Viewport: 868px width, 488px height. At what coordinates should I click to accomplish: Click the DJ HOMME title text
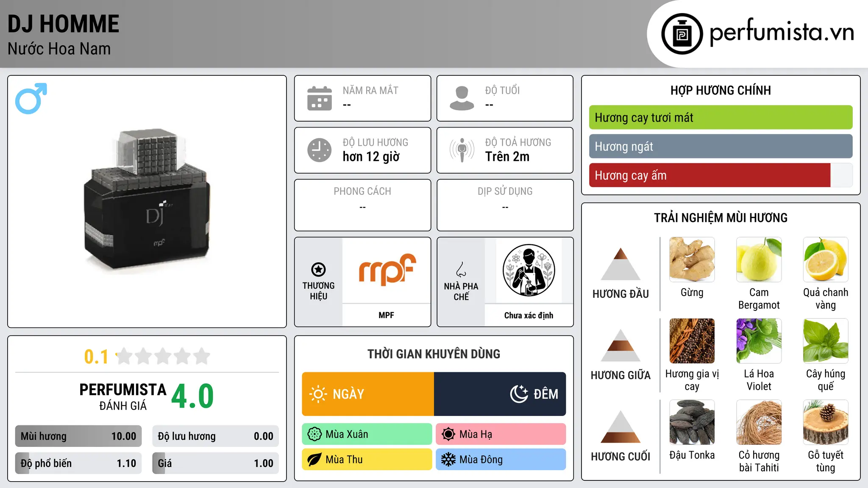(64, 24)
